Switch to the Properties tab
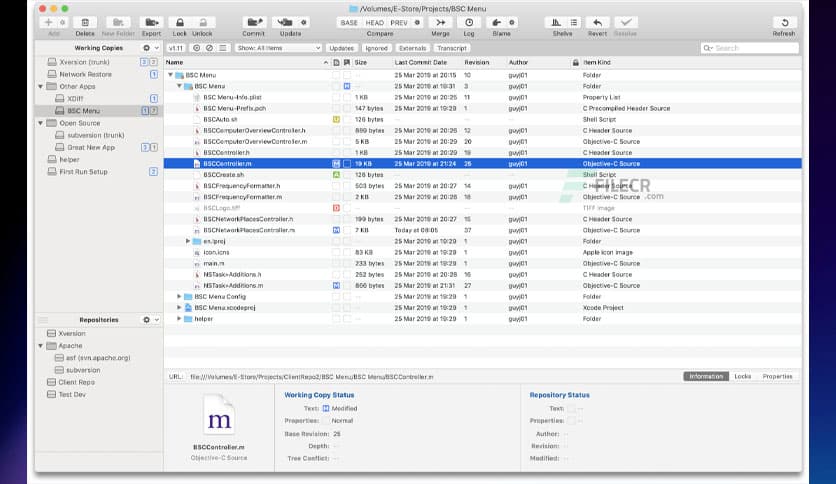The height and width of the screenshot is (484, 836). pyautogui.click(x=777, y=376)
